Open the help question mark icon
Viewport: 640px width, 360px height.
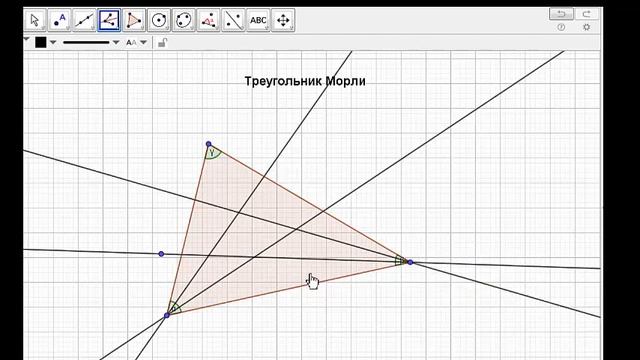tap(561, 27)
